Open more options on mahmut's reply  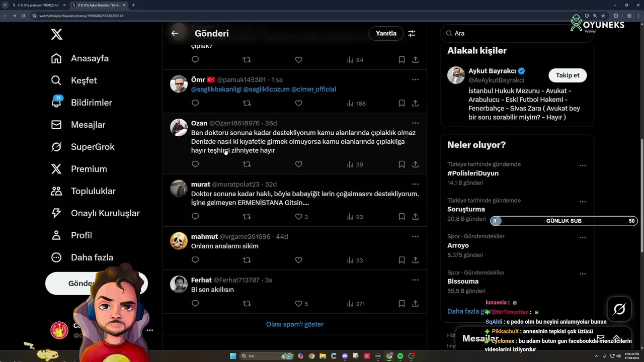tap(415, 236)
